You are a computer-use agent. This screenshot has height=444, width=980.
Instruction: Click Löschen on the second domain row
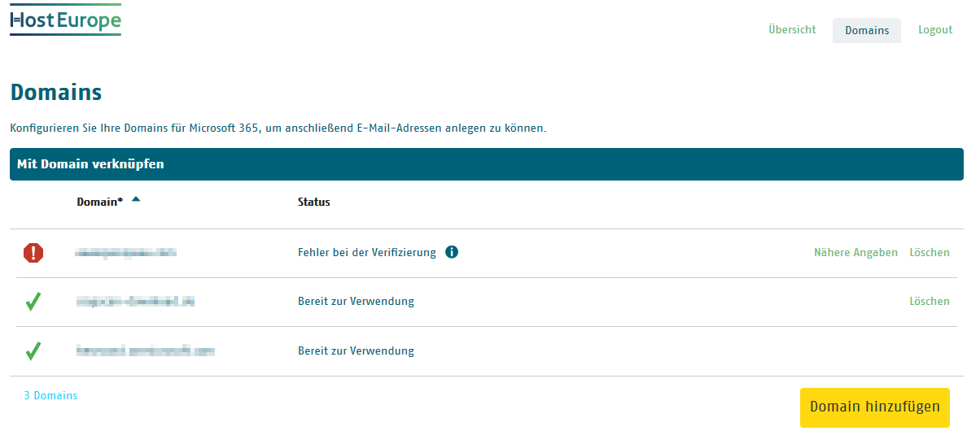(x=930, y=301)
